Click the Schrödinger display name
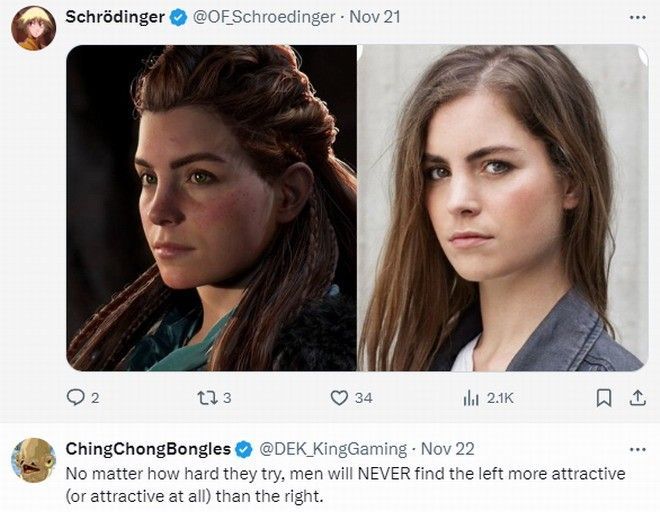Viewport: 660px width, 512px height. coord(114,17)
